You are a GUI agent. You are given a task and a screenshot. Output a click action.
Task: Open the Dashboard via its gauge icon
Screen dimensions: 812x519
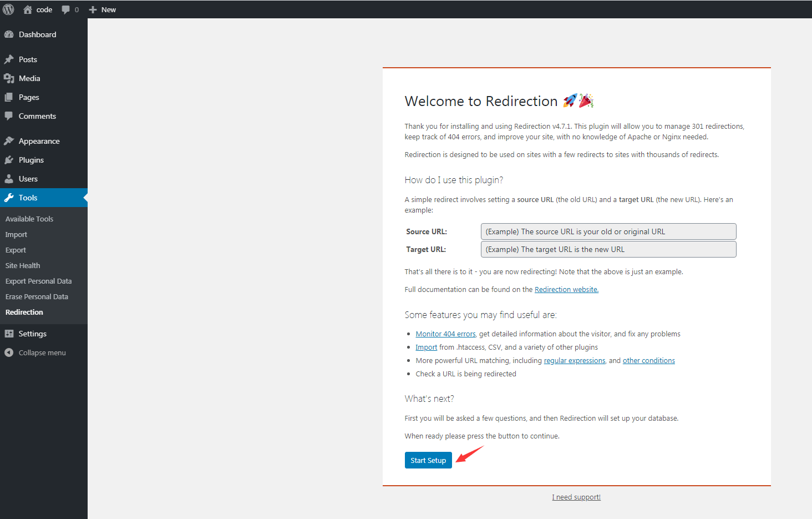click(9, 34)
